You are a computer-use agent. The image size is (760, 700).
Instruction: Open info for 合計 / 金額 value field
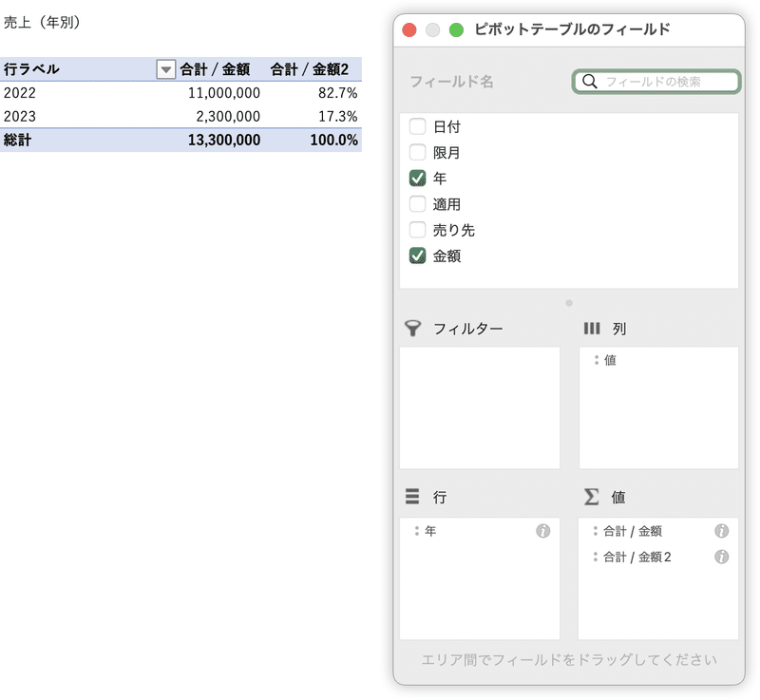tap(721, 531)
